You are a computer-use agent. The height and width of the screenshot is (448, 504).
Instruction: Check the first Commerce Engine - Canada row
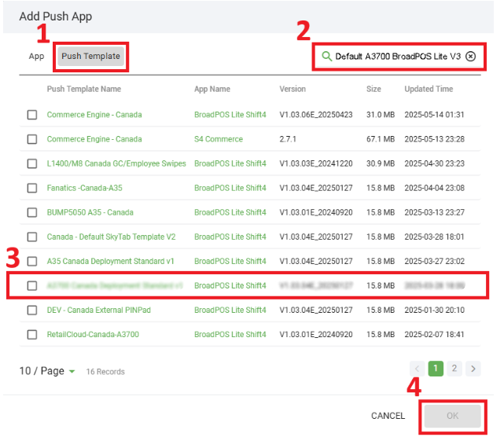[x=32, y=115]
